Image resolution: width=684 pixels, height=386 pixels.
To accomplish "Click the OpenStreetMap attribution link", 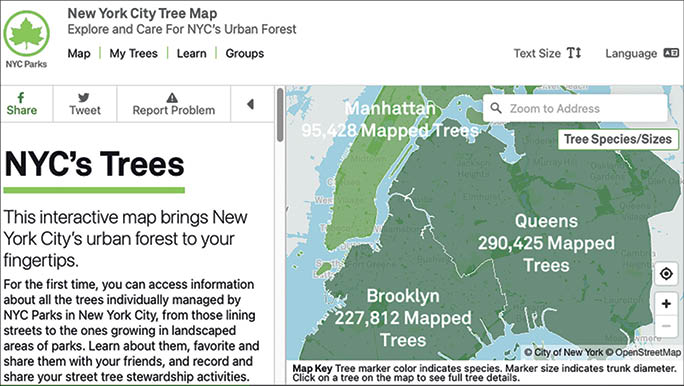I will pos(643,352).
